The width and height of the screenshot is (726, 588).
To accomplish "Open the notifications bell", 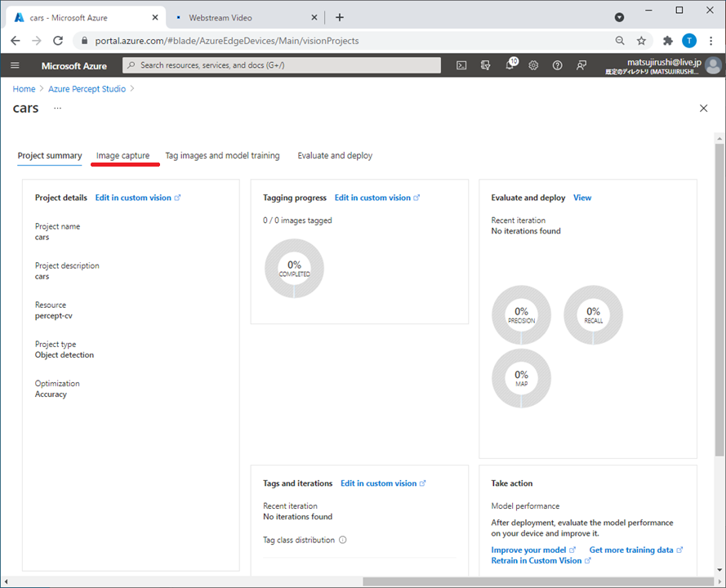I will [x=510, y=65].
